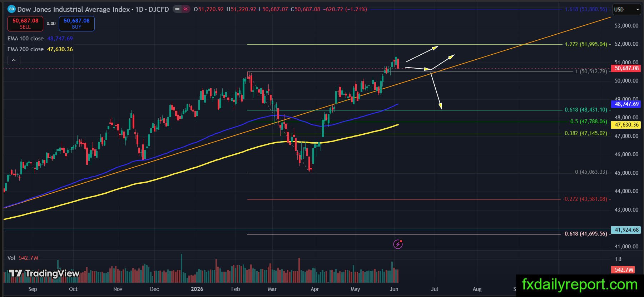This screenshot has height=297, width=644.
Task: Click the EMA 100 value 48,747.69 in the legend
Action: click(60, 39)
